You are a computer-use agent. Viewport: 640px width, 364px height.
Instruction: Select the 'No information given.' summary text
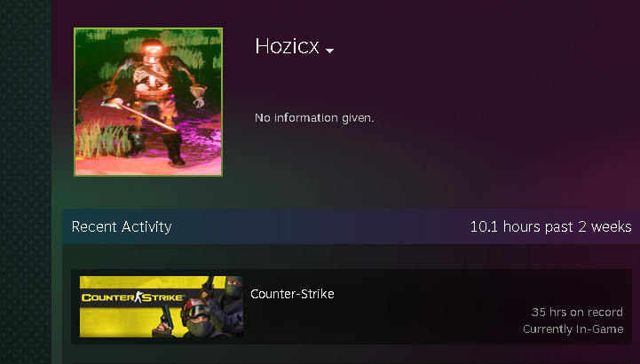point(314,118)
